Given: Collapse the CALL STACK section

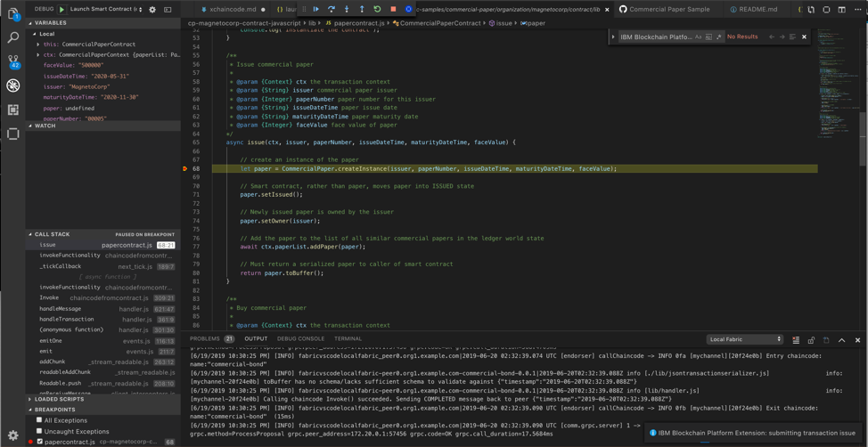Looking at the screenshot, I should coord(102,234).
